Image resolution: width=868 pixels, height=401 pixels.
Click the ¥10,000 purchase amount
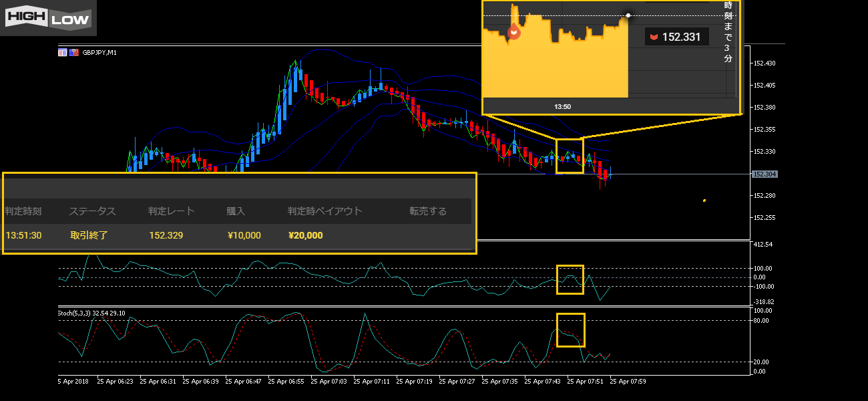coord(244,235)
